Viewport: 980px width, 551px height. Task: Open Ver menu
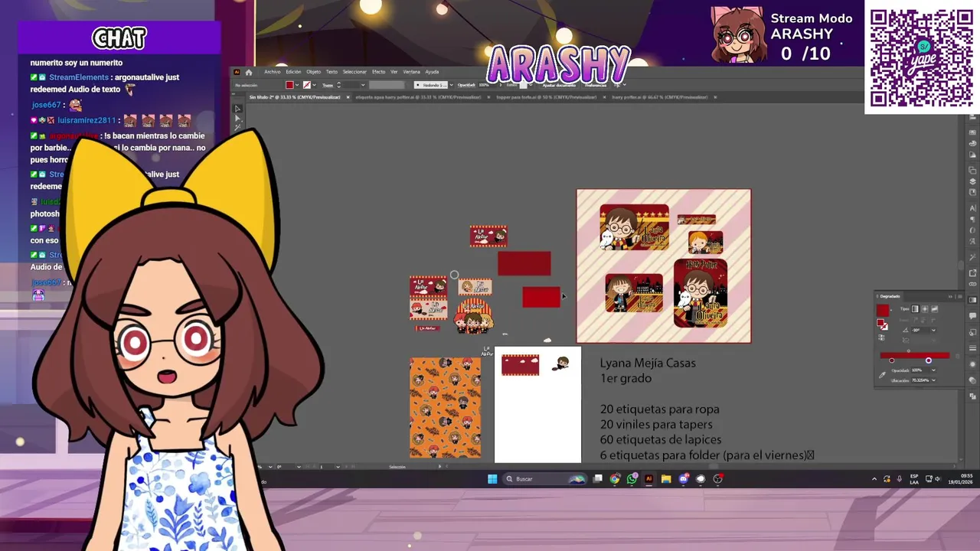(394, 72)
